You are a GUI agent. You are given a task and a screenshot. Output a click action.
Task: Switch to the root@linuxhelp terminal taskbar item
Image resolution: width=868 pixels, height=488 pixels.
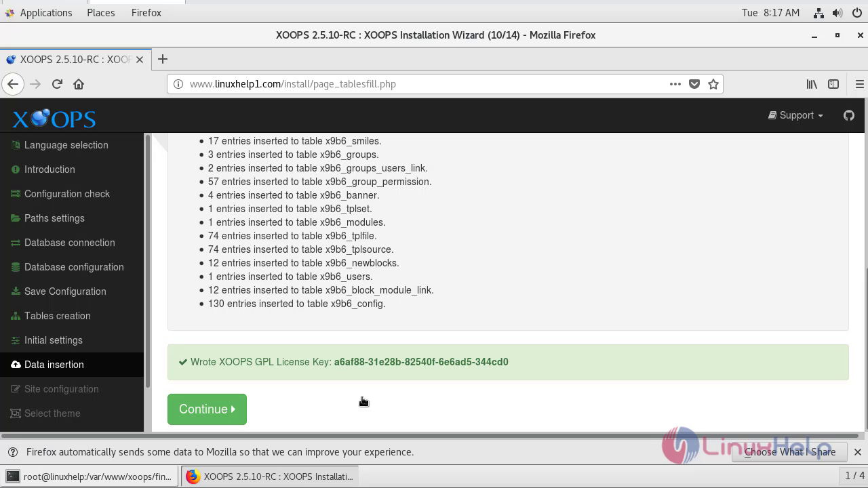pos(90,476)
